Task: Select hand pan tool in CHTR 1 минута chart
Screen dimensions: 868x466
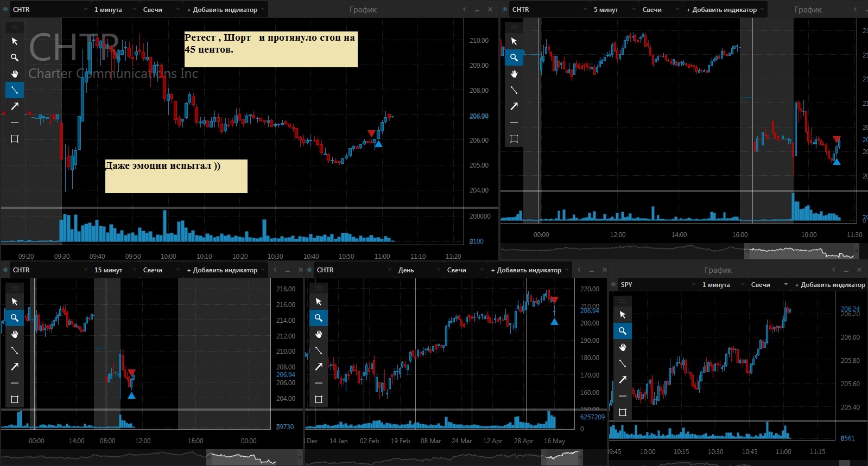Action: click(x=15, y=74)
